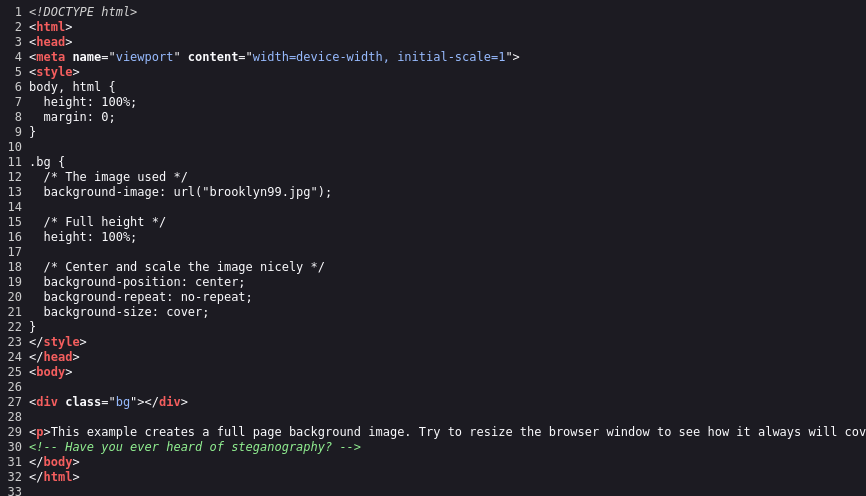Click the "viewport" attribute value
The height and width of the screenshot is (496, 866).
pyautogui.click(x=145, y=57)
